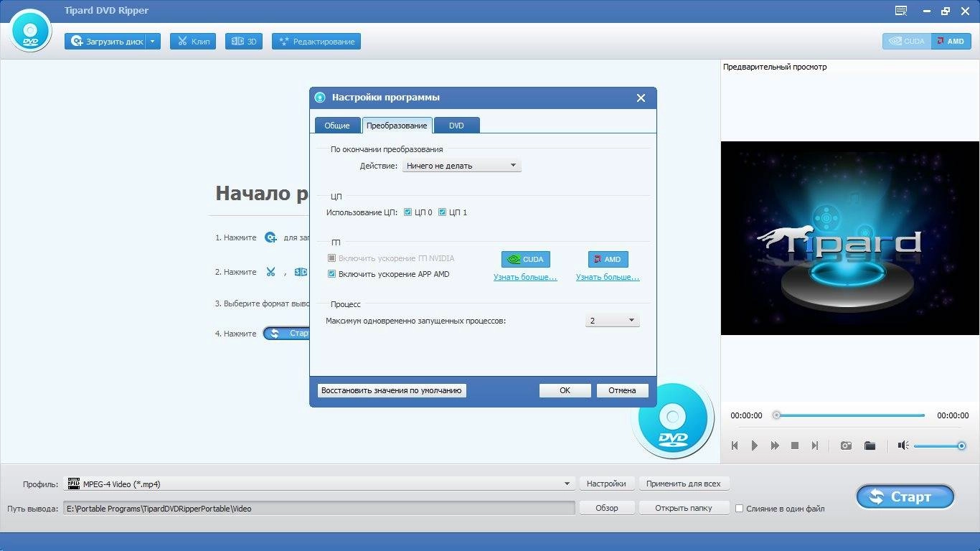Uncheck the ЦП 0 checkbox
The width and height of the screenshot is (980, 551).
(x=407, y=212)
